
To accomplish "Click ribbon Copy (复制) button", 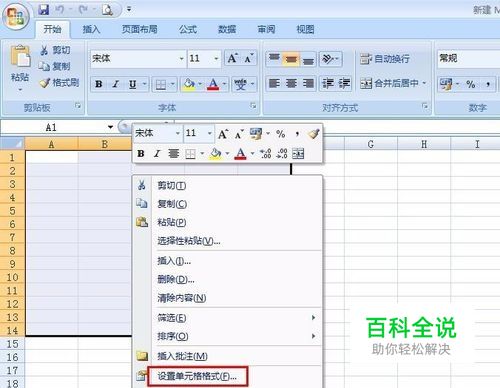I will (54, 66).
